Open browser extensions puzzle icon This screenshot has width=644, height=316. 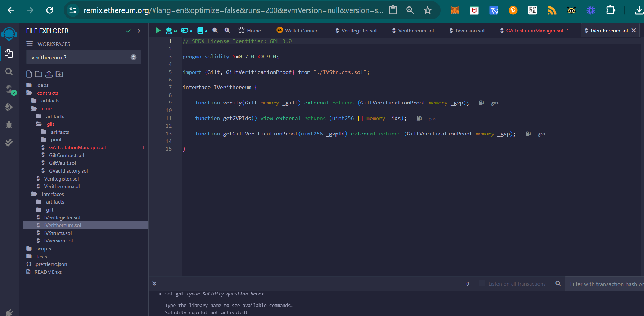point(611,10)
